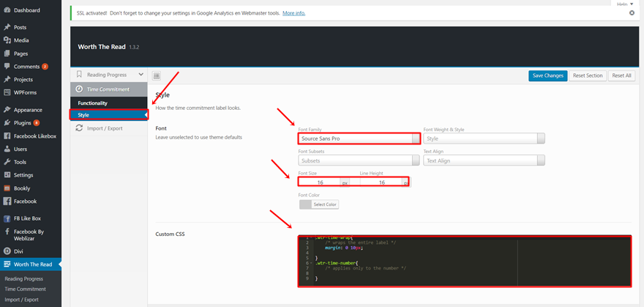Click into the Font Size input field
The height and width of the screenshot is (307, 644).
[320, 182]
